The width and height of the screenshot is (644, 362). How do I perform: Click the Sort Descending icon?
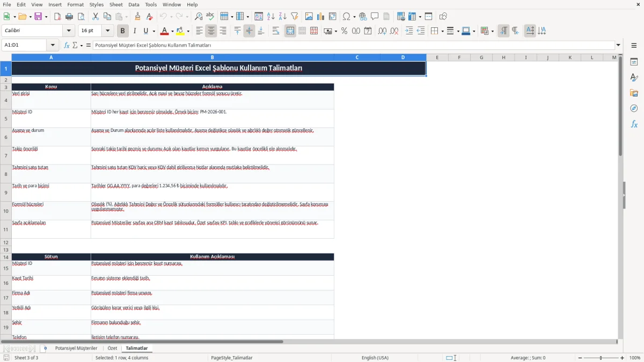tap(282, 17)
